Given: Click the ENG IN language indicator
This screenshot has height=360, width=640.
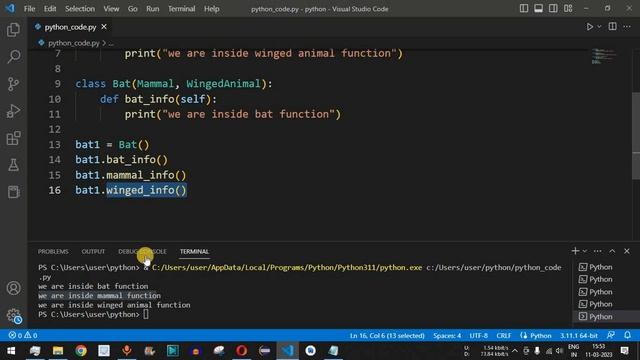Looking at the screenshot, I should [x=573, y=351].
